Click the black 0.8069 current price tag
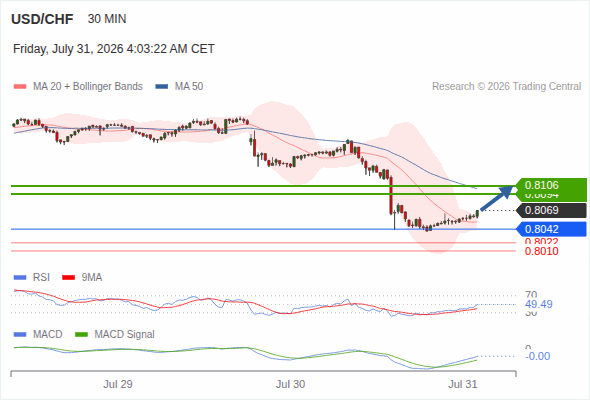This screenshot has height=400, width=590. pos(551,210)
